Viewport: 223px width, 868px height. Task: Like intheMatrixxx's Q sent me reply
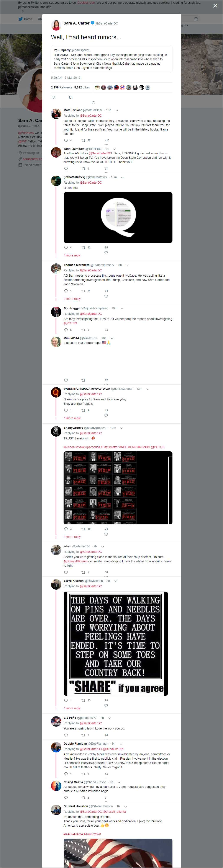pyautogui.click(x=106, y=253)
